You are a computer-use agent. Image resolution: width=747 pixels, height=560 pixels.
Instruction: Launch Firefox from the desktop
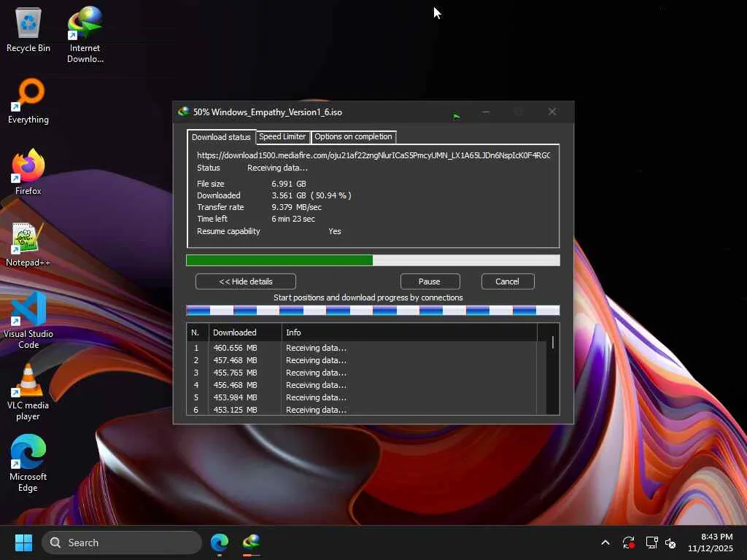point(28,167)
